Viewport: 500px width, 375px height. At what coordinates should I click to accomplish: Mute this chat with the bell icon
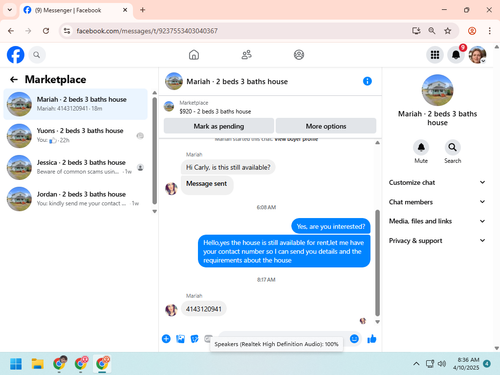pos(421,147)
